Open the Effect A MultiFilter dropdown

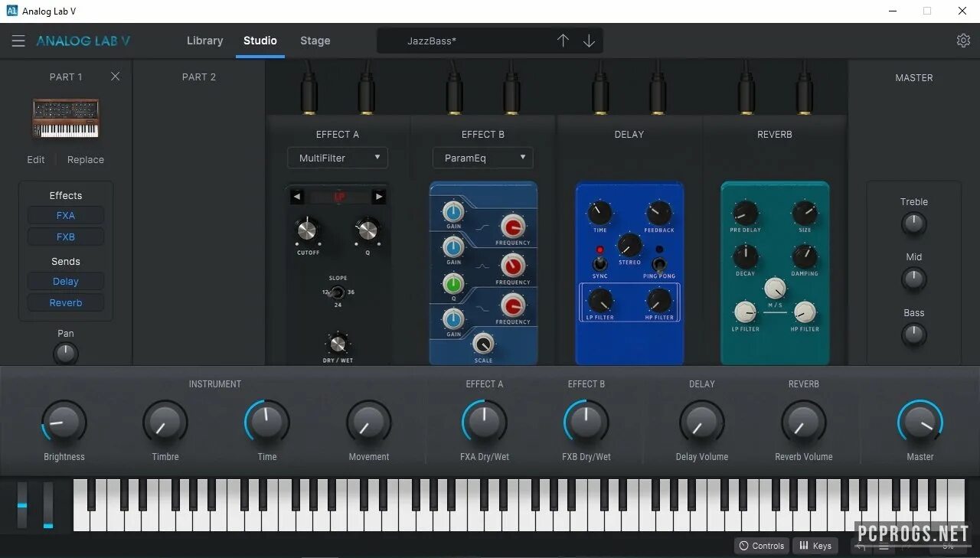[x=338, y=158]
